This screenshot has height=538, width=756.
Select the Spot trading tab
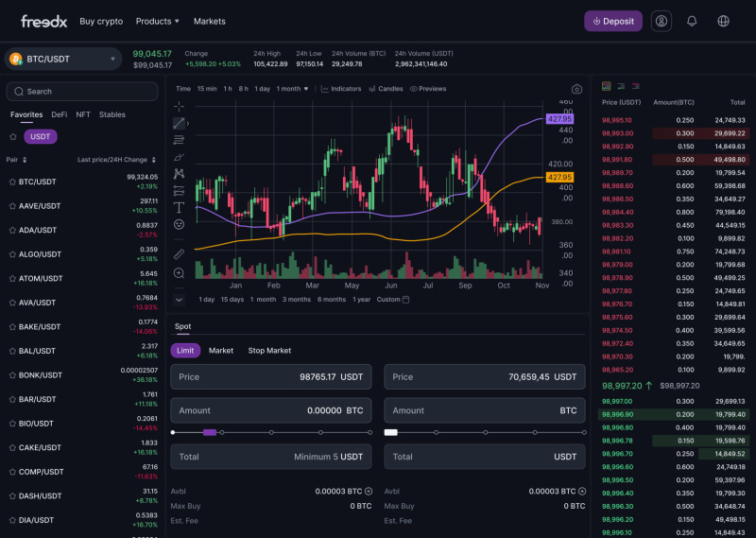(182, 326)
